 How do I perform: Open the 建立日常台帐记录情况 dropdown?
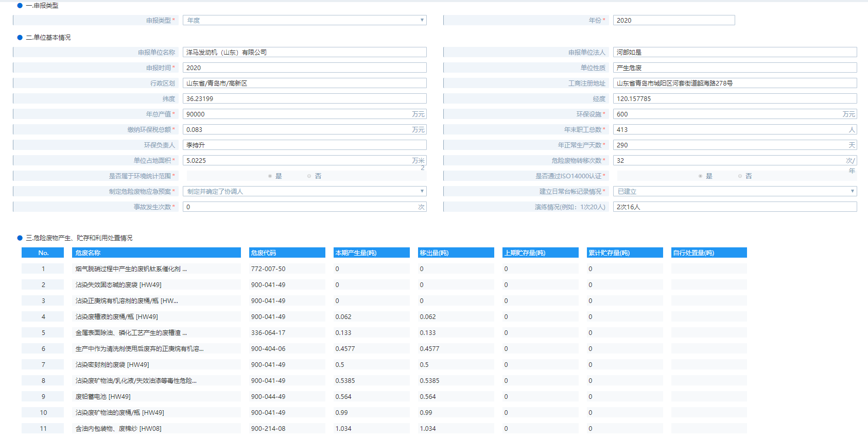click(x=735, y=191)
